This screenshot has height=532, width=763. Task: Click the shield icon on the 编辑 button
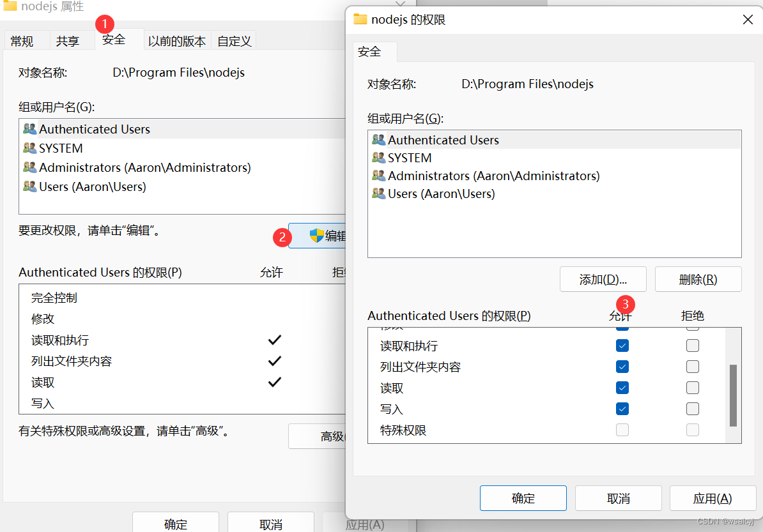[x=317, y=236]
